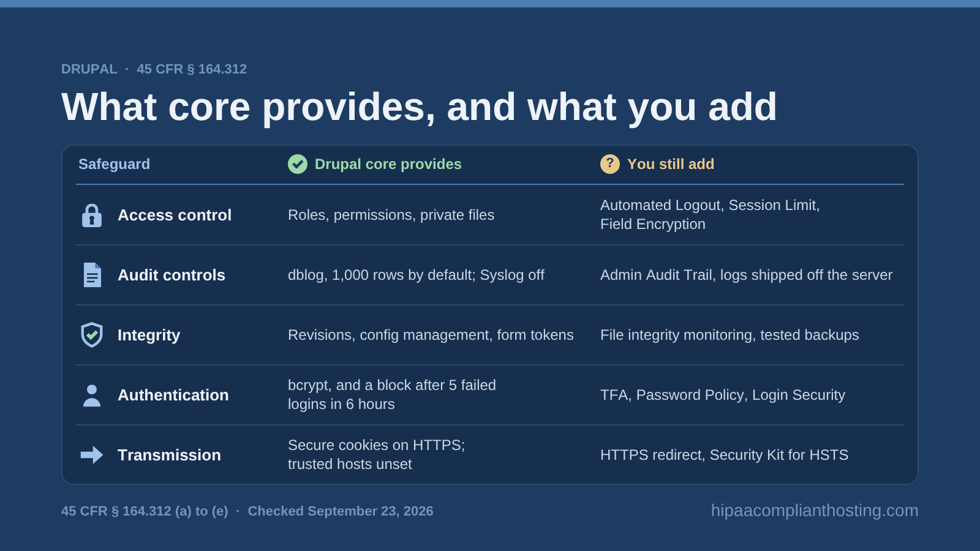Click the green checkmark icon in header

[x=298, y=164]
